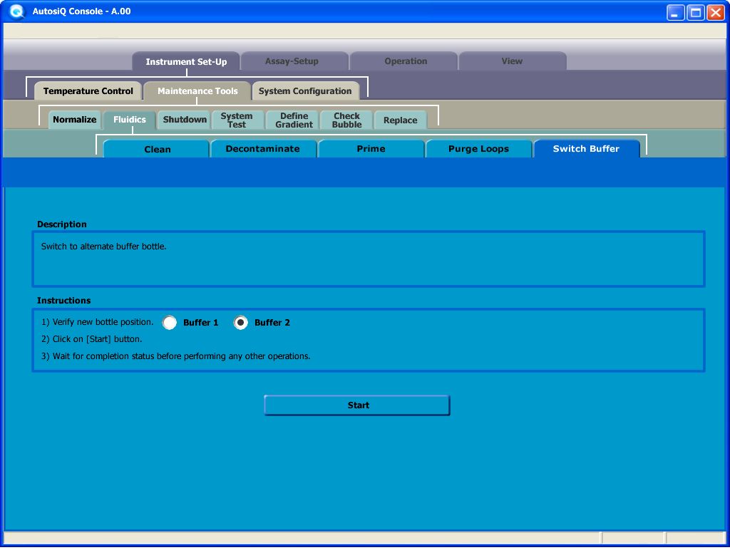The height and width of the screenshot is (560, 730).
Task: Open the Shutdown tab
Action: [x=185, y=120]
